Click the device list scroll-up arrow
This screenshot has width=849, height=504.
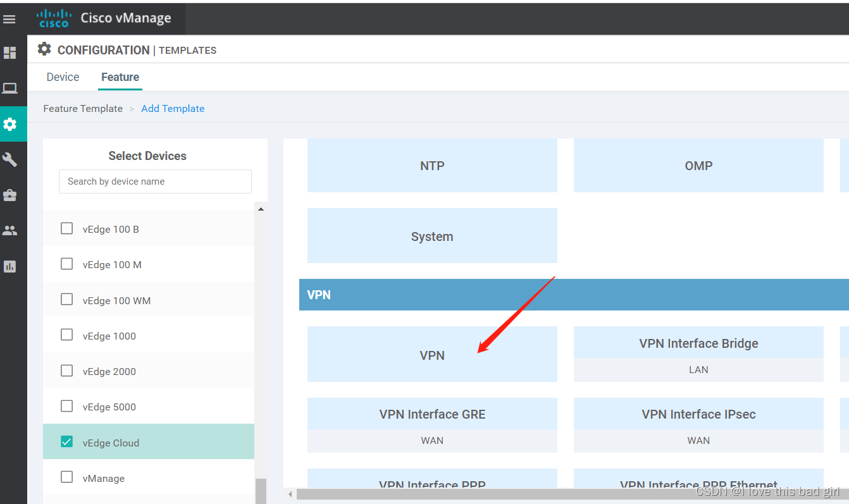click(261, 209)
